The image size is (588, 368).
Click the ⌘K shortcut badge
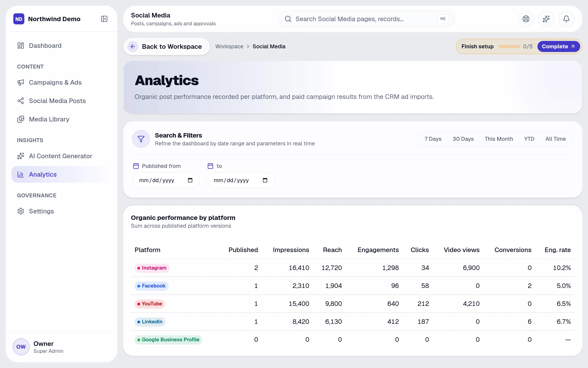443,19
